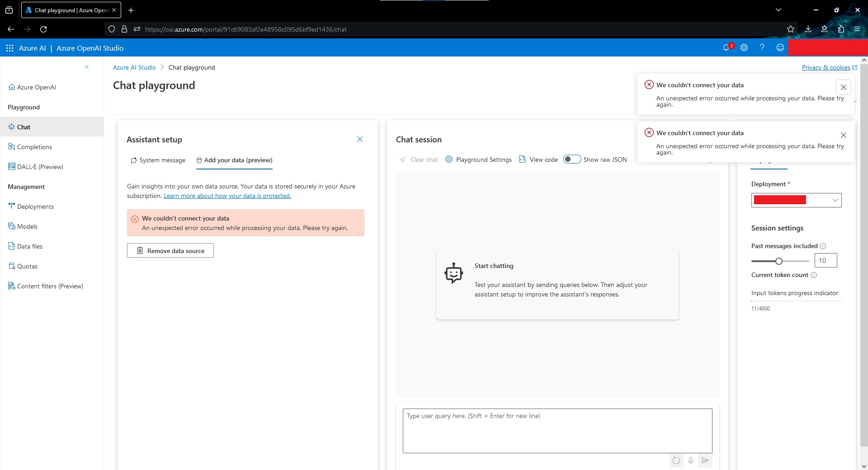
Task: Click the Data files icon in the sidebar
Action: 12,246
